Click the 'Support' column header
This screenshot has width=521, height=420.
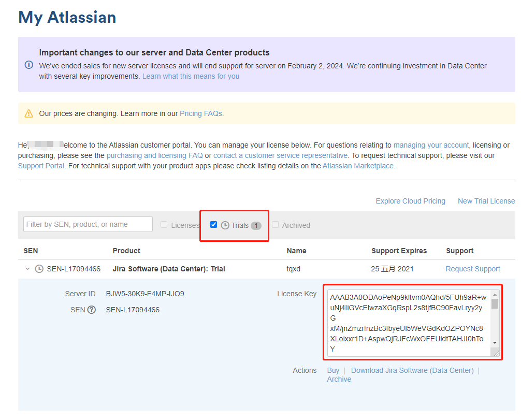(x=459, y=251)
